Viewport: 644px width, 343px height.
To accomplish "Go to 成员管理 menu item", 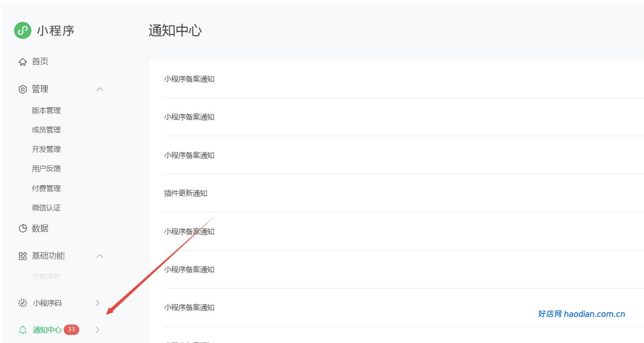I will (x=46, y=130).
